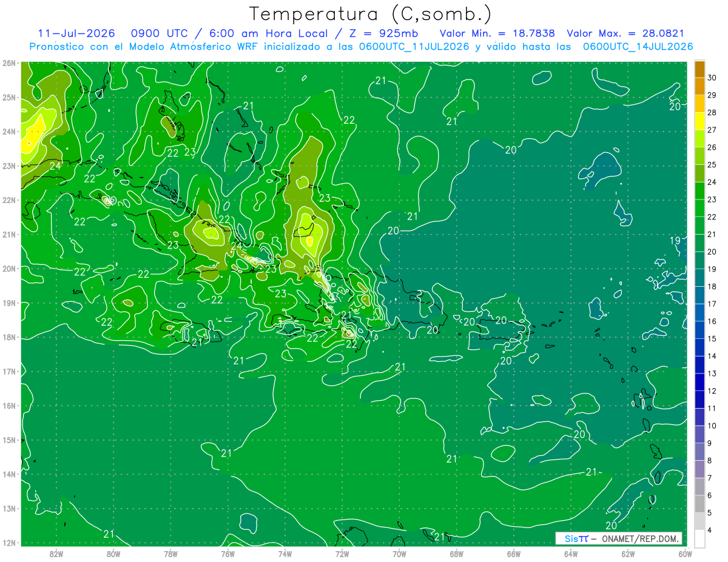Click the '24N' latitude axis label
728x562 pixels.
[9, 132]
